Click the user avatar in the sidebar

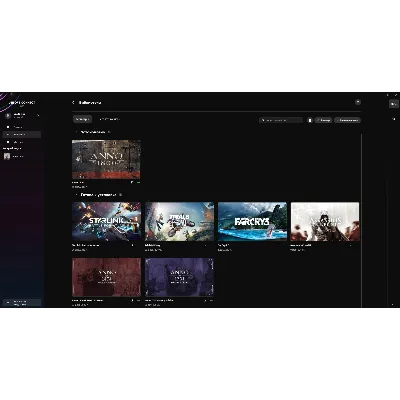(x=8, y=116)
